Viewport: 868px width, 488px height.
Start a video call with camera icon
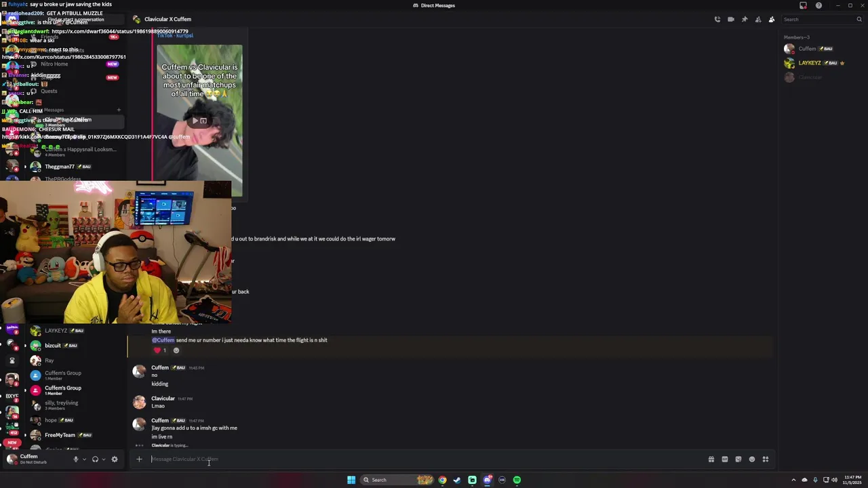click(x=731, y=19)
